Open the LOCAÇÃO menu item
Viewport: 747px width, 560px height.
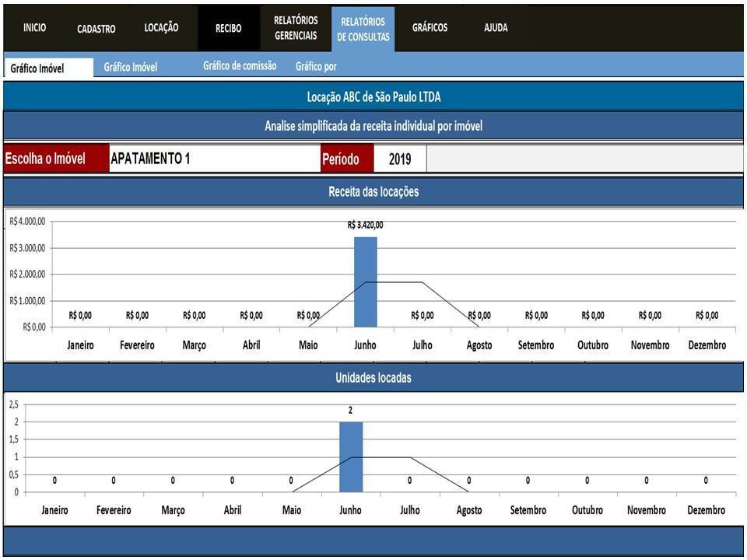(161, 28)
